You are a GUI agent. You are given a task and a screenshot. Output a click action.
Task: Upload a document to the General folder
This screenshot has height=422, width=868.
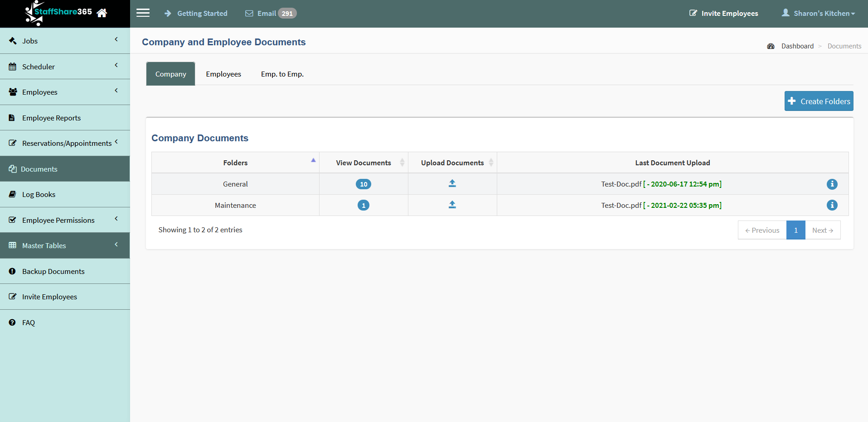452,183
